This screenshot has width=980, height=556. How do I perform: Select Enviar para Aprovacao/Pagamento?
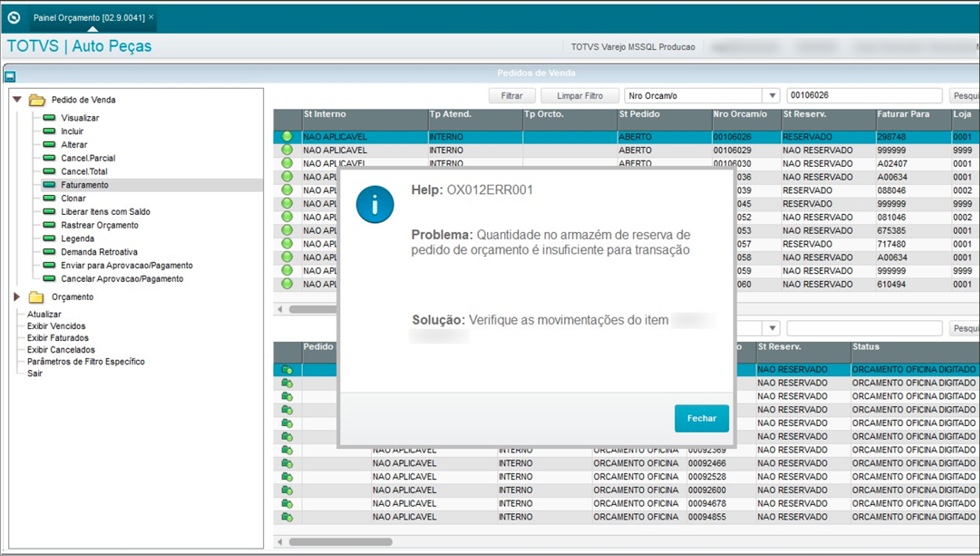point(127,266)
